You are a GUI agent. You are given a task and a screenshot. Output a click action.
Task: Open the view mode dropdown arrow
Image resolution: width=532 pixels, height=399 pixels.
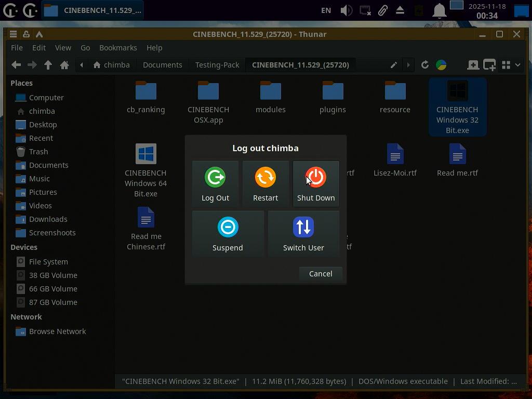pyautogui.click(x=517, y=65)
